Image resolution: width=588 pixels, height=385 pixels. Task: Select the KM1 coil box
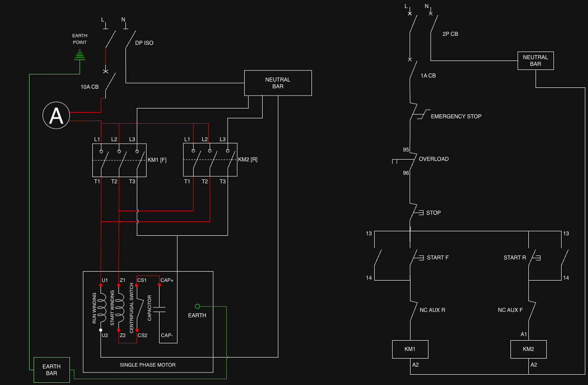tap(410, 349)
